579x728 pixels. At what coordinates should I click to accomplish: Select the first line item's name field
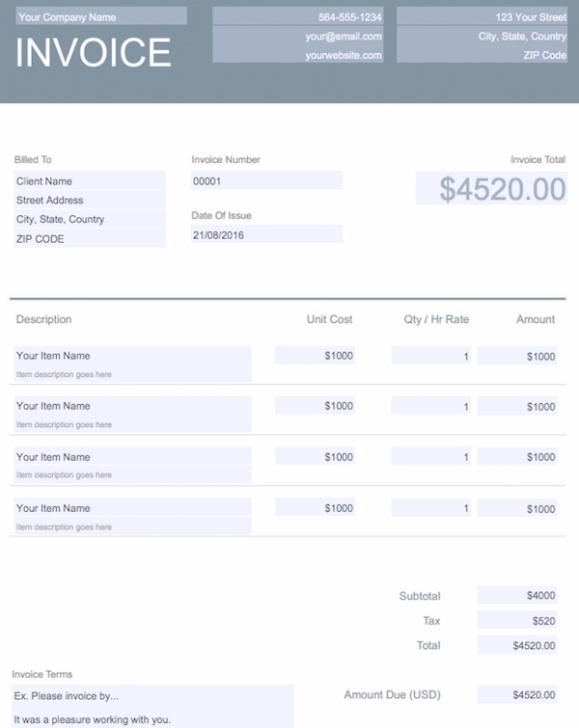[132, 356]
